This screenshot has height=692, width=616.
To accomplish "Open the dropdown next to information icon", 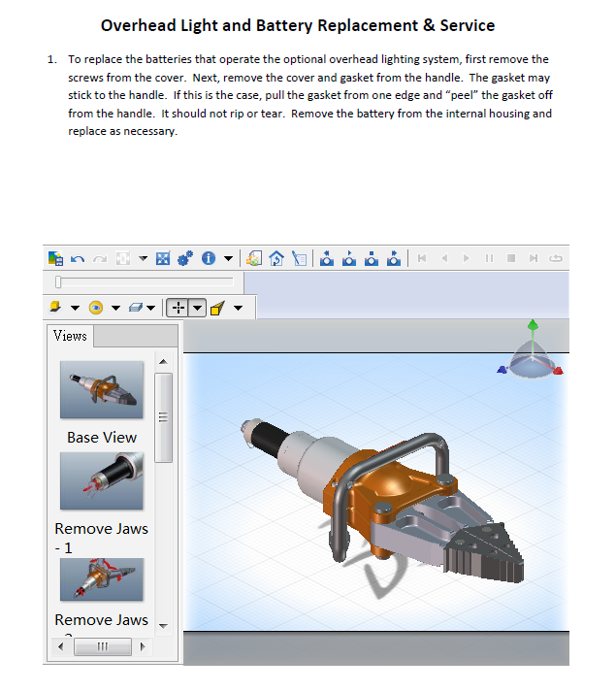I will click(x=228, y=259).
